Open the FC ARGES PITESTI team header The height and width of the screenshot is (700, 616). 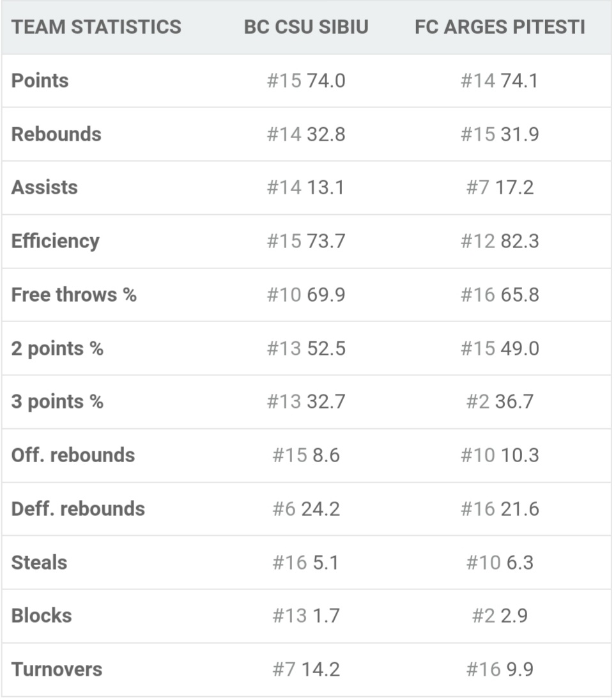(x=500, y=27)
